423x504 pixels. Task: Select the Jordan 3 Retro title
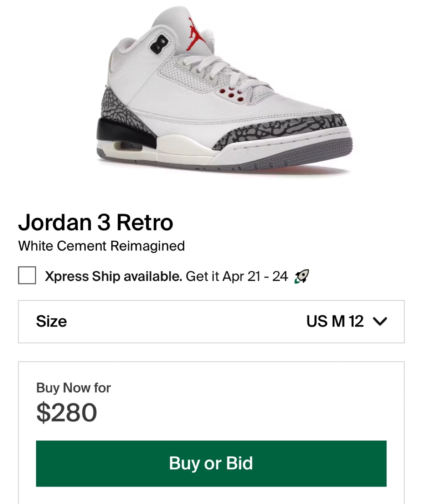click(x=96, y=222)
